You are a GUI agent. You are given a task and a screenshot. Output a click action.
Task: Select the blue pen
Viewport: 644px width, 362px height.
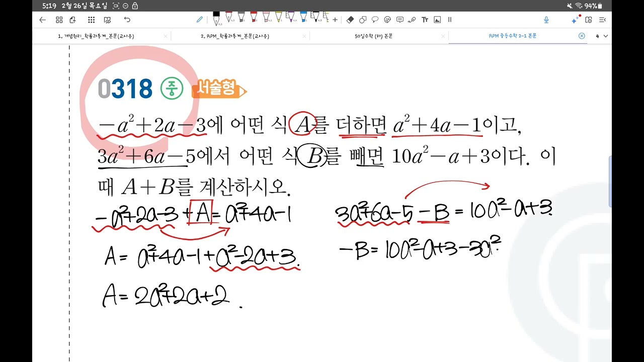click(x=303, y=18)
